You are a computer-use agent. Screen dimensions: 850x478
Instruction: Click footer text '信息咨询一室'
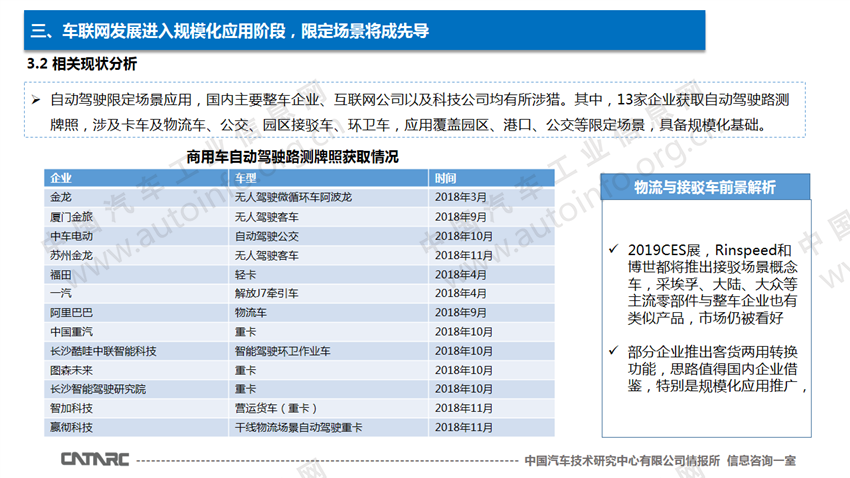[761, 461]
